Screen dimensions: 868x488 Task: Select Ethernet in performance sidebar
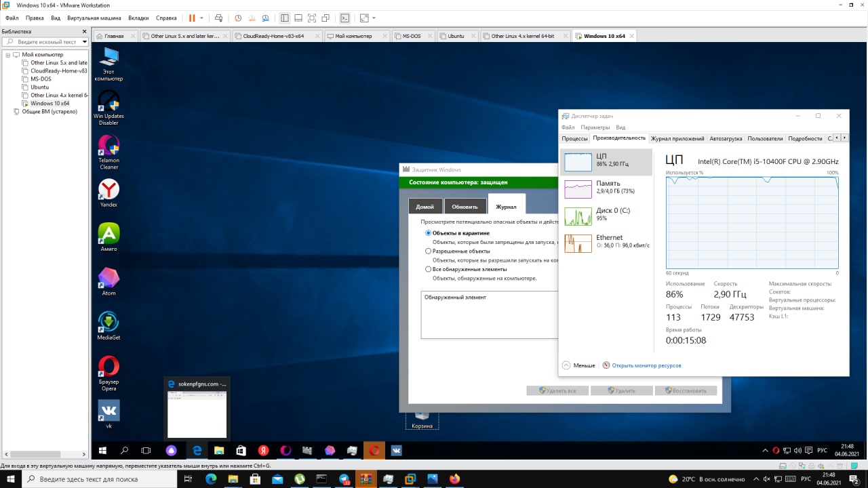[606, 242]
